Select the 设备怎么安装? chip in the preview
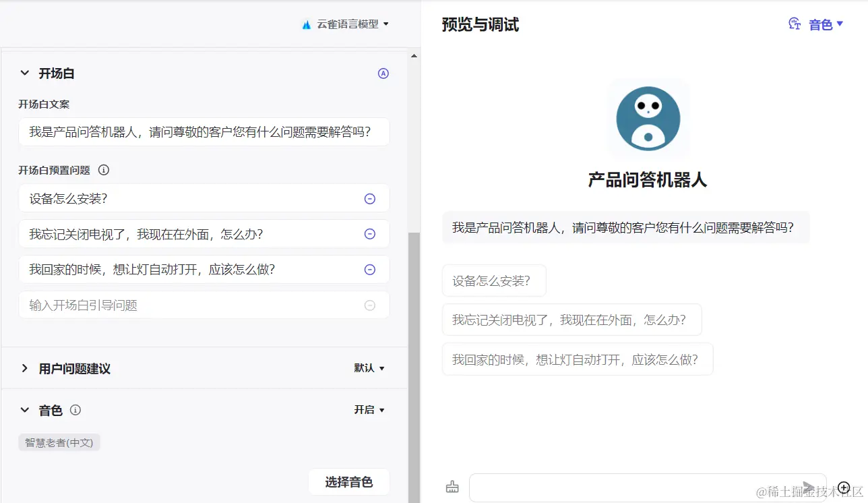This screenshot has width=868, height=503. [494, 280]
